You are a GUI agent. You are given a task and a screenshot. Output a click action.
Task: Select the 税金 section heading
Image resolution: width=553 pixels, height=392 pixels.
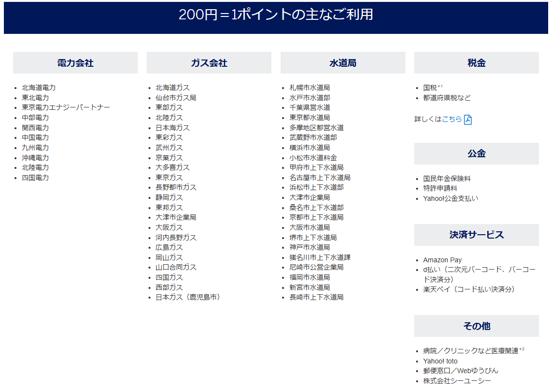(x=477, y=63)
